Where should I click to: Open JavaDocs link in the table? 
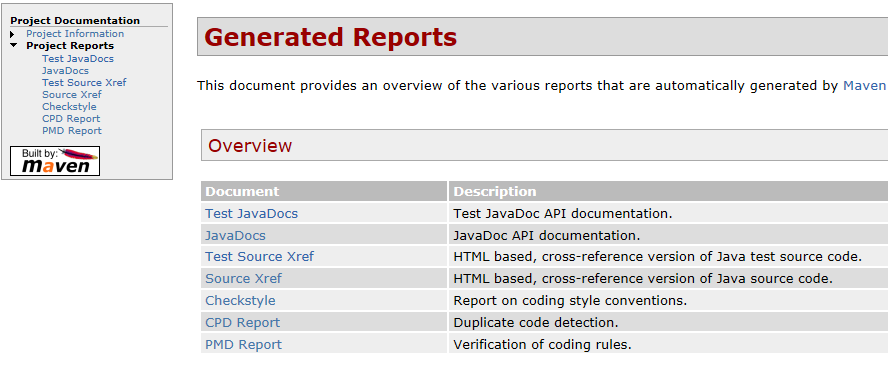tap(235, 235)
